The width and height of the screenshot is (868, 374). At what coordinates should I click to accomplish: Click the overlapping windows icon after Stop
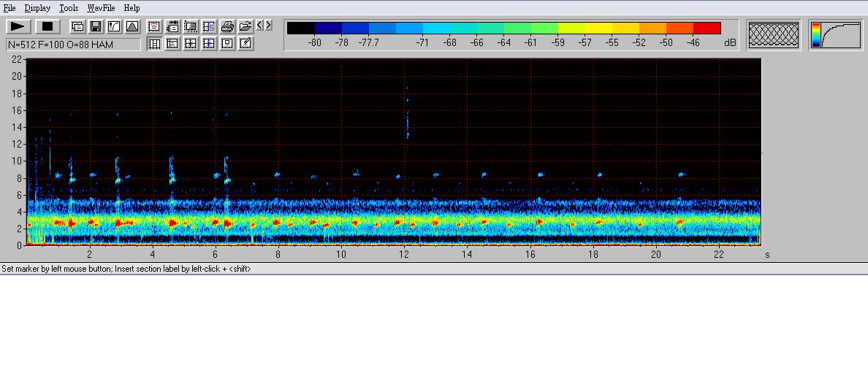click(x=77, y=27)
